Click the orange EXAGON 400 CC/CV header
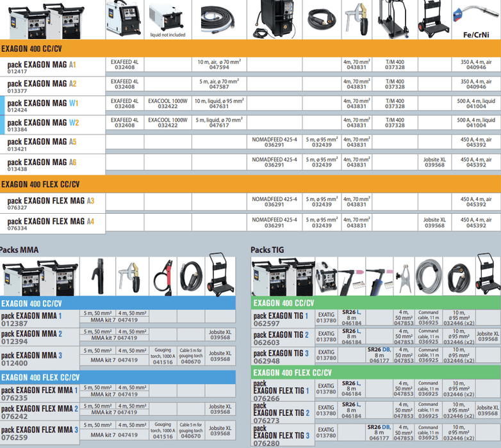The image size is (501, 448). click(250, 49)
